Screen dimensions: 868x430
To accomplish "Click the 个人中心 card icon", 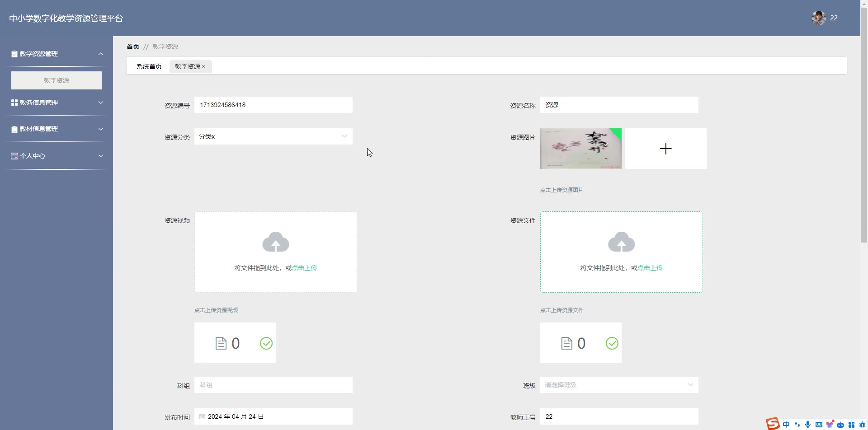I will tap(14, 156).
